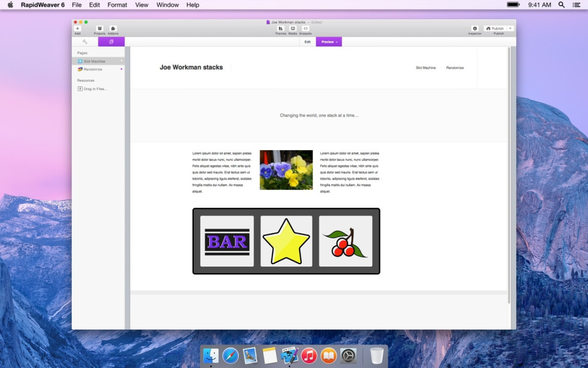Select the Randomize page in sidebar
The image size is (588, 368).
98,70
